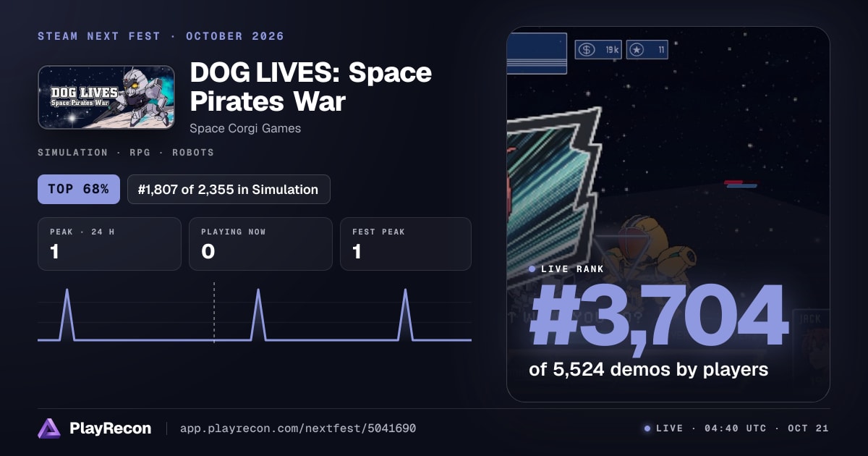Image resolution: width=868 pixels, height=456 pixels.
Task: Click the money 19k counter in game screenshot
Action: (598, 50)
